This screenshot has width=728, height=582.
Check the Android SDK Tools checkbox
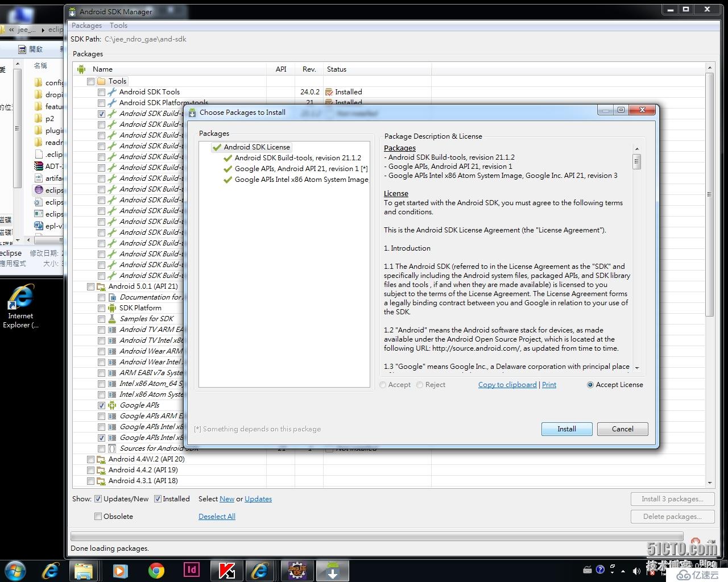pyautogui.click(x=101, y=92)
